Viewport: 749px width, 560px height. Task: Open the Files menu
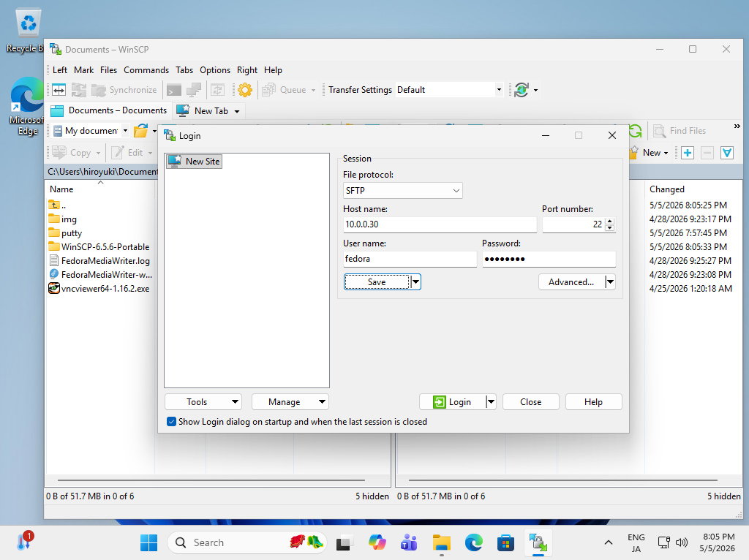[108, 70]
